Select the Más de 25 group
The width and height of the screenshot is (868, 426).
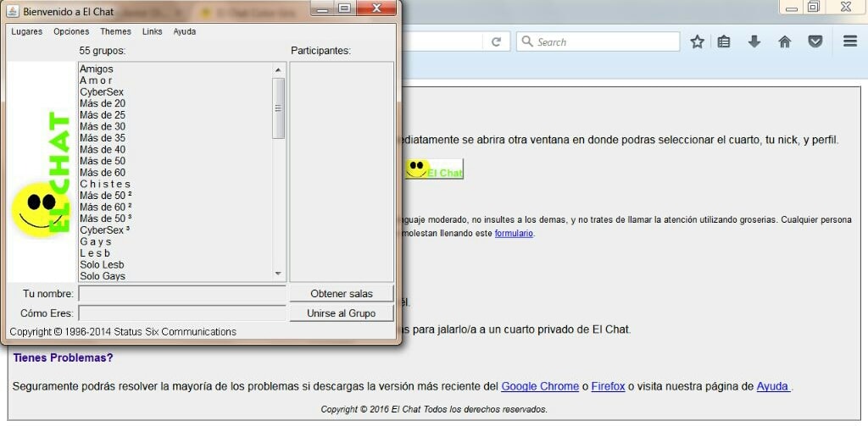click(x=175, y=115)
